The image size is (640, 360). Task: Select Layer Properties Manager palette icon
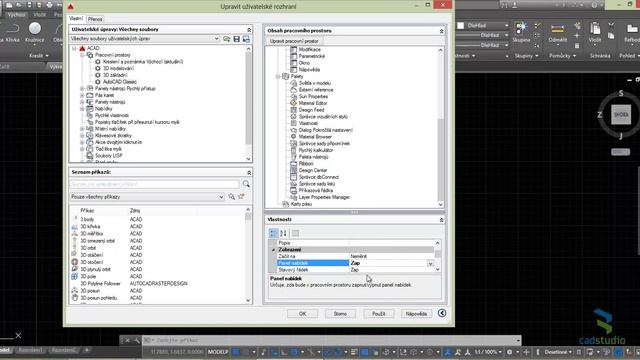293,197
